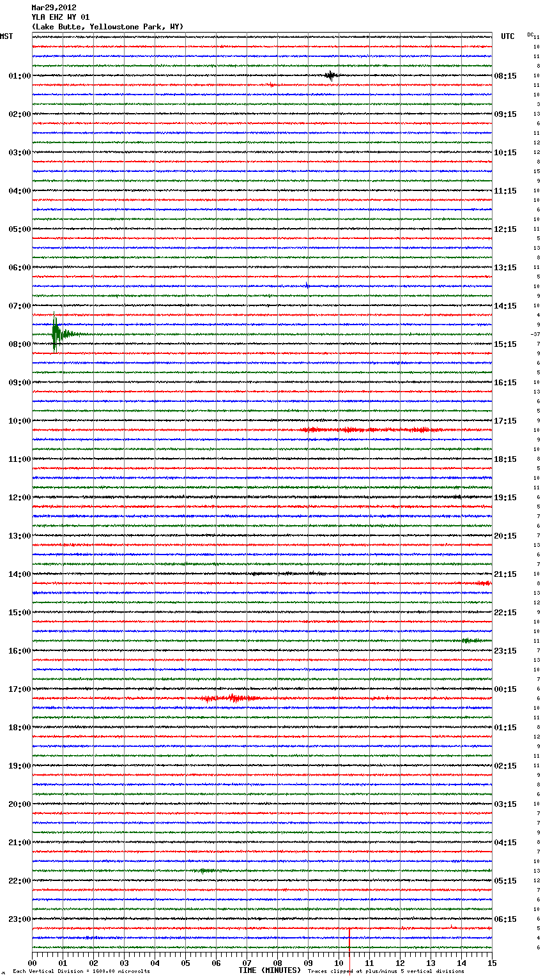This screenshot has height=980, width=543.
Task: Click the 17:15 UTC time label
Action: (505, 421)
